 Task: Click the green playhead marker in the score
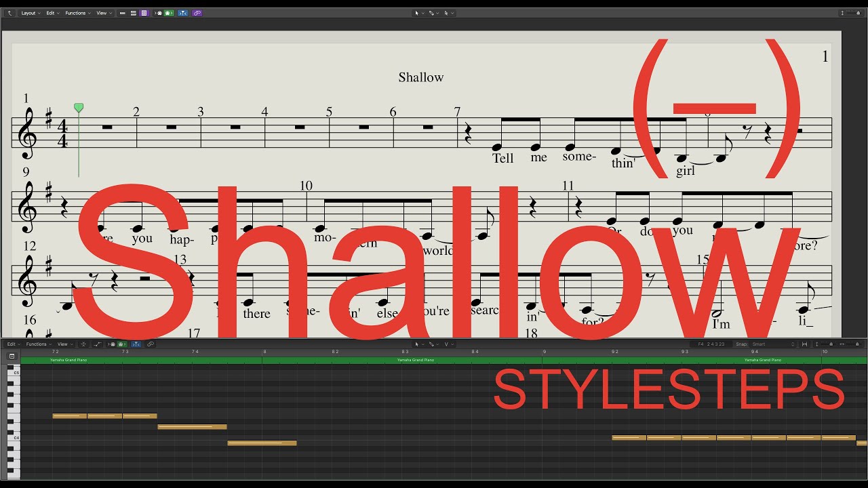(x=79, y=108)
